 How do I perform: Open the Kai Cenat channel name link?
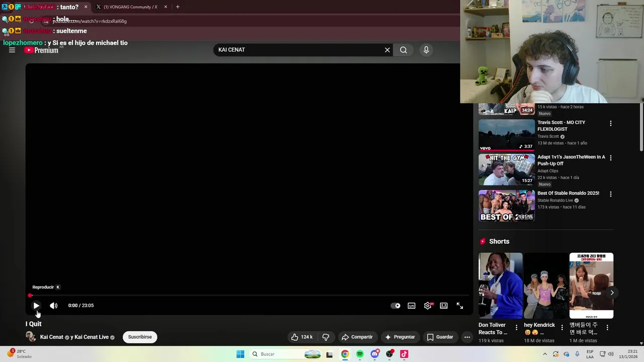tap(52, 337)
